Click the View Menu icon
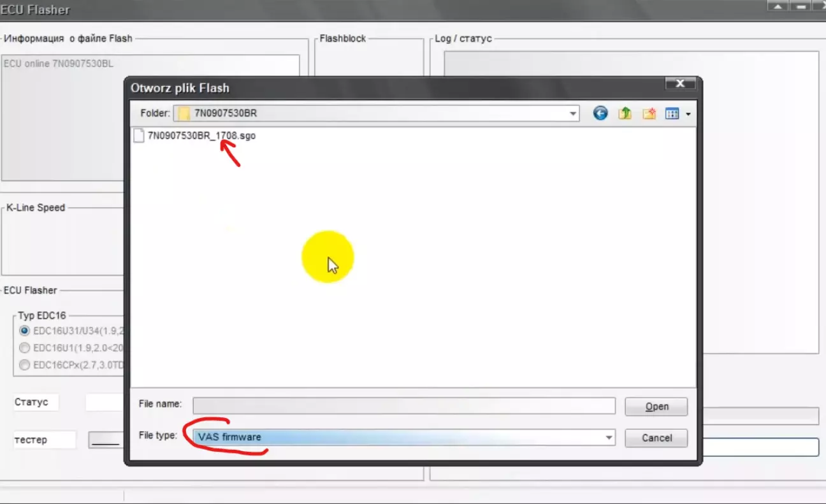This screenshot has height=504, width=826. point(672,113)
